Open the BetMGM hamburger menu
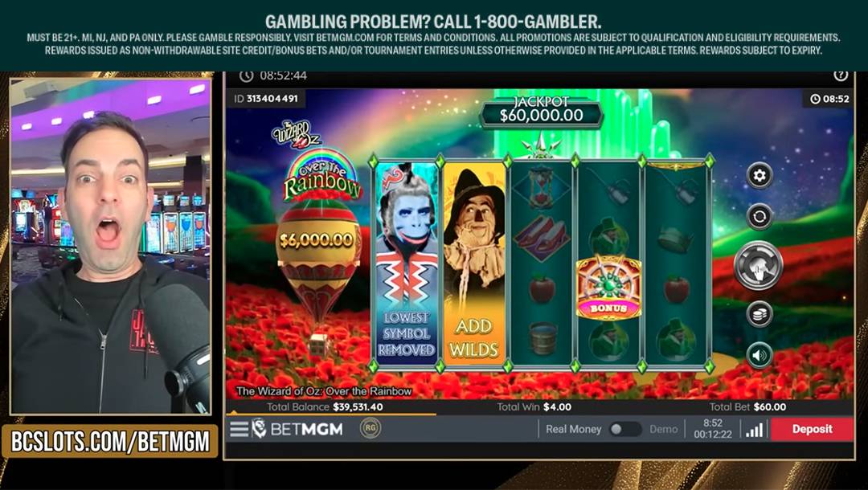This screenshot has width=868, height=490. (240, 429)
